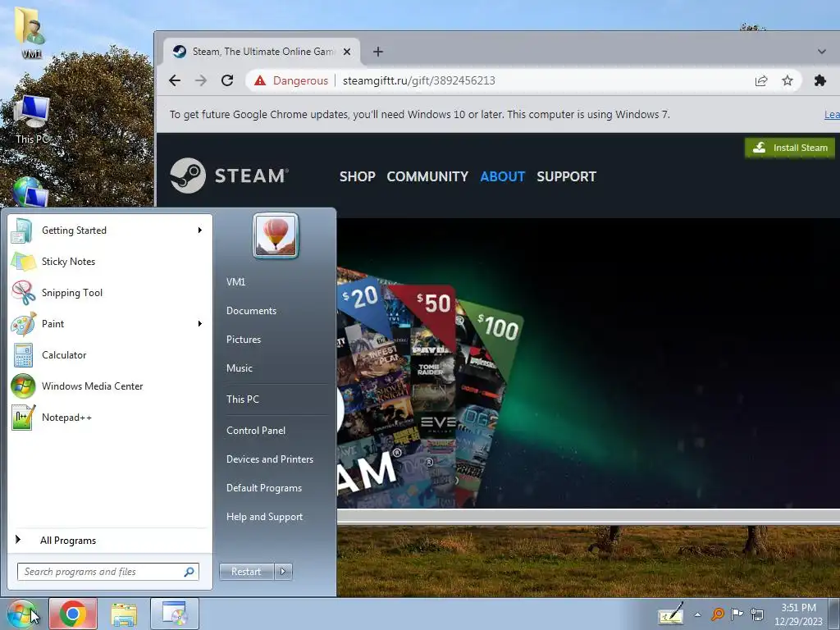Viewport: 840px width, 630px height.
Task: Open shutdown options arrow next to Restart
Action: [x=283, y=572]
